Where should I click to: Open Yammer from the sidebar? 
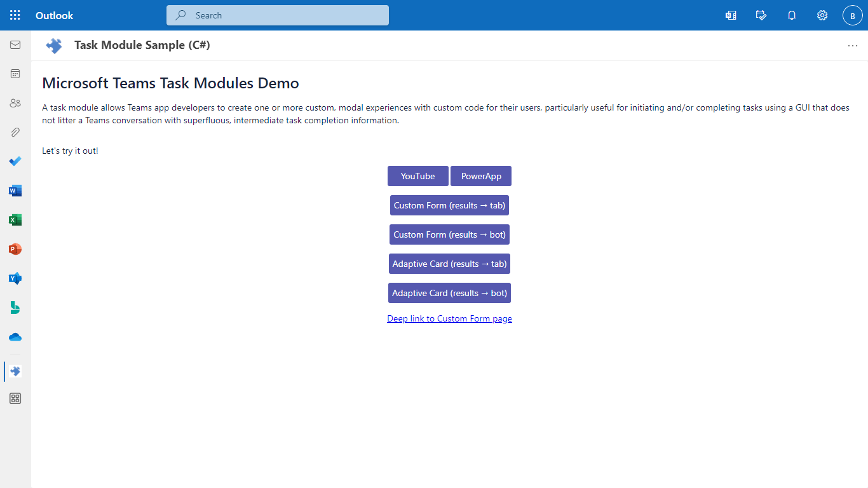[15, 278]
